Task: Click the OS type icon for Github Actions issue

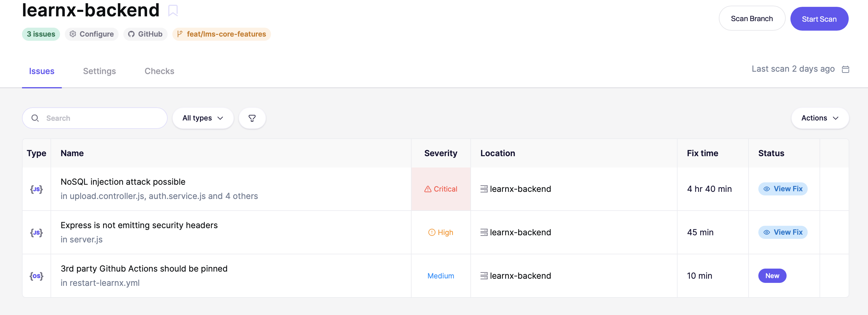Action: click(36, 276)
